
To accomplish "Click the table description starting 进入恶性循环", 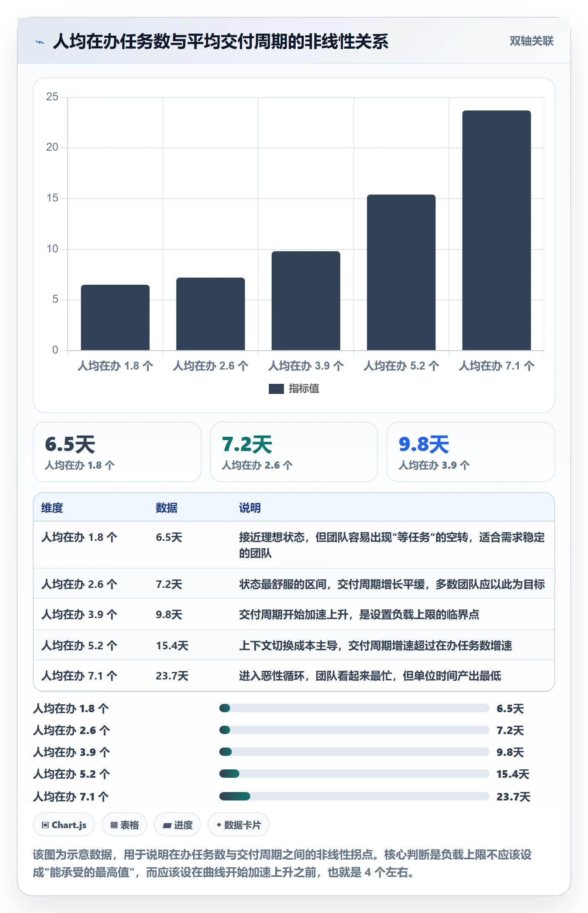I will [370, 676].
